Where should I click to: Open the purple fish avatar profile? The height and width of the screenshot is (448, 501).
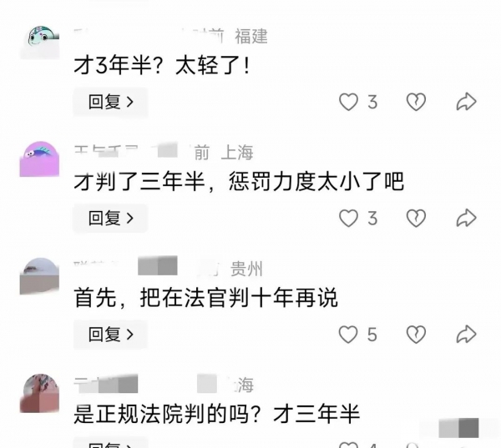(x=39, y=159)
